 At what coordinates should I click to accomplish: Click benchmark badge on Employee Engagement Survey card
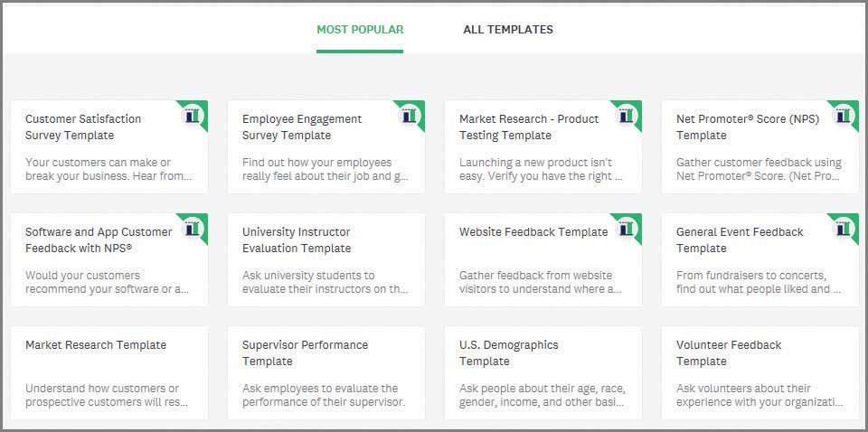[x=410, y=116]
